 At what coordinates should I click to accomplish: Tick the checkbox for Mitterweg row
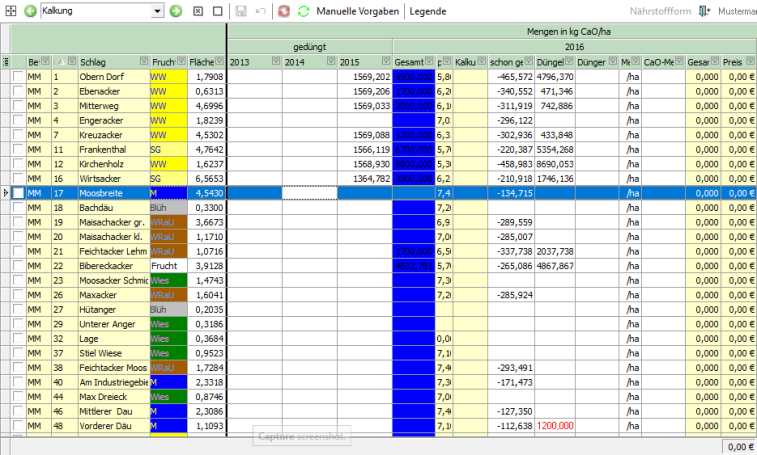pos(18,105)
